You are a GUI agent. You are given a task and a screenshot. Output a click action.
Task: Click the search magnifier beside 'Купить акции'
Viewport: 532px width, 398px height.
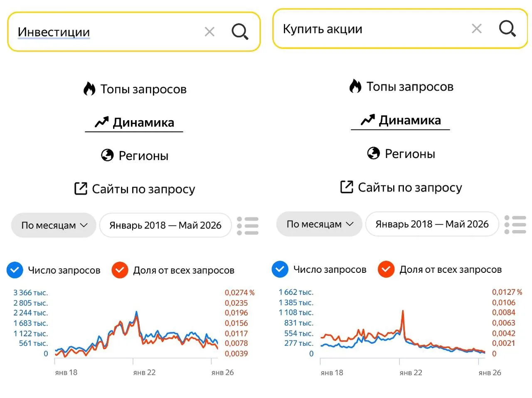pos(507,28)
